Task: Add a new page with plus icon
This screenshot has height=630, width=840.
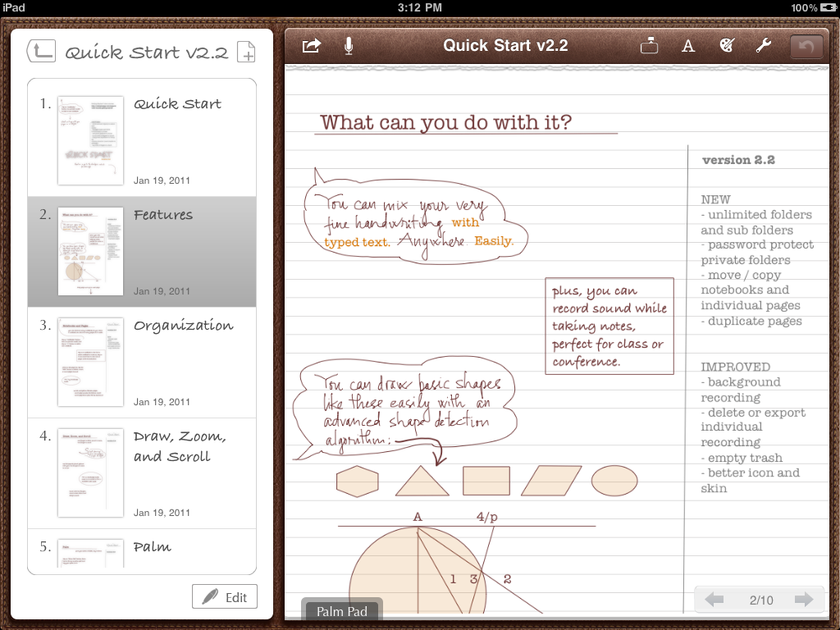Action: (246, 52)
